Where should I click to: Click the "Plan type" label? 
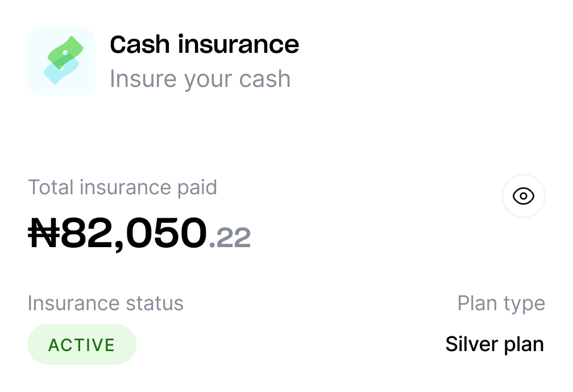[x=501, y=303]
